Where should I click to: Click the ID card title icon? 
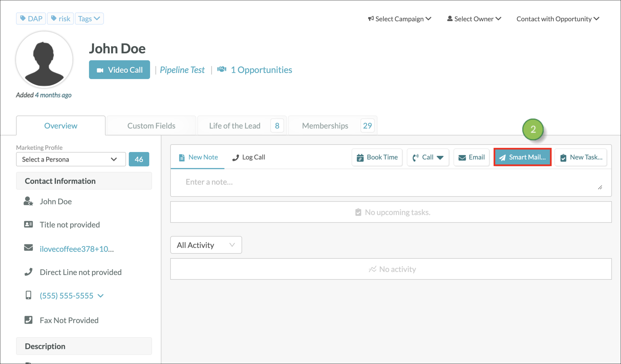pyautogui.click(x=28, y=224)
